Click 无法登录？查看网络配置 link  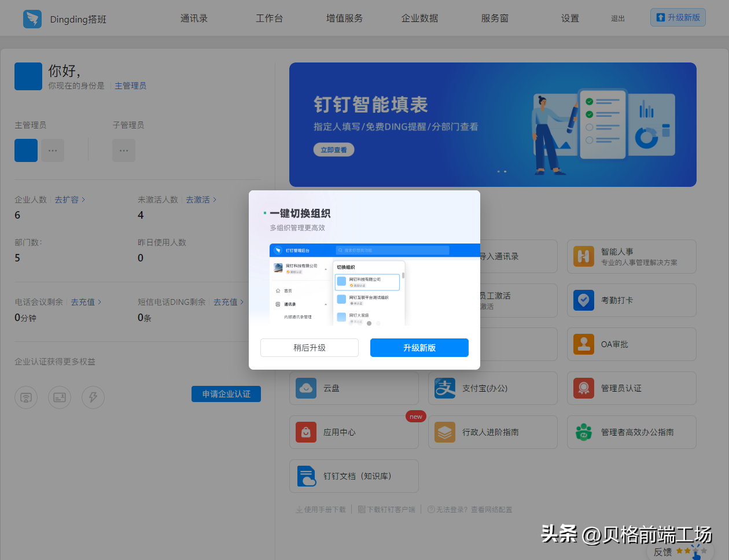(x=470, y=510)
